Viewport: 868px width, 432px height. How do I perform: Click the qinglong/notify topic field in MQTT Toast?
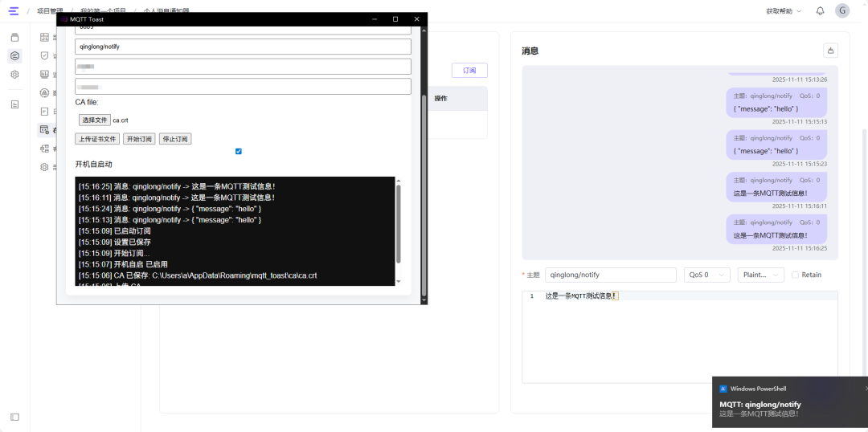coord(243,47)
